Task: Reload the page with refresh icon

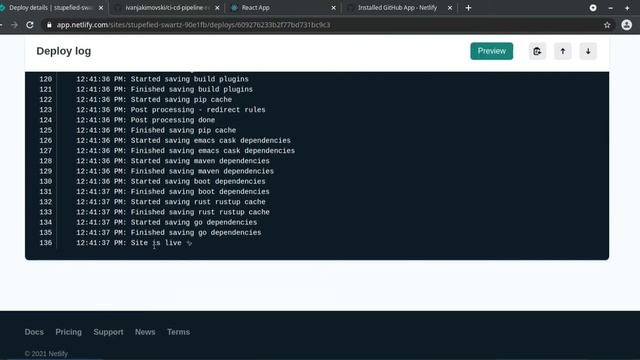Action: (x=30, y=25)
